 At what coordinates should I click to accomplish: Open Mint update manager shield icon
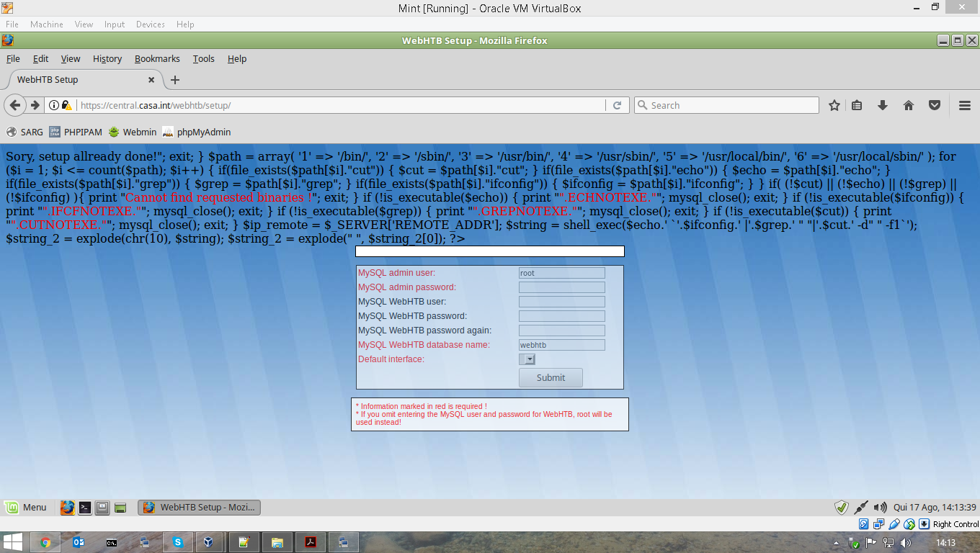(842, 508)
